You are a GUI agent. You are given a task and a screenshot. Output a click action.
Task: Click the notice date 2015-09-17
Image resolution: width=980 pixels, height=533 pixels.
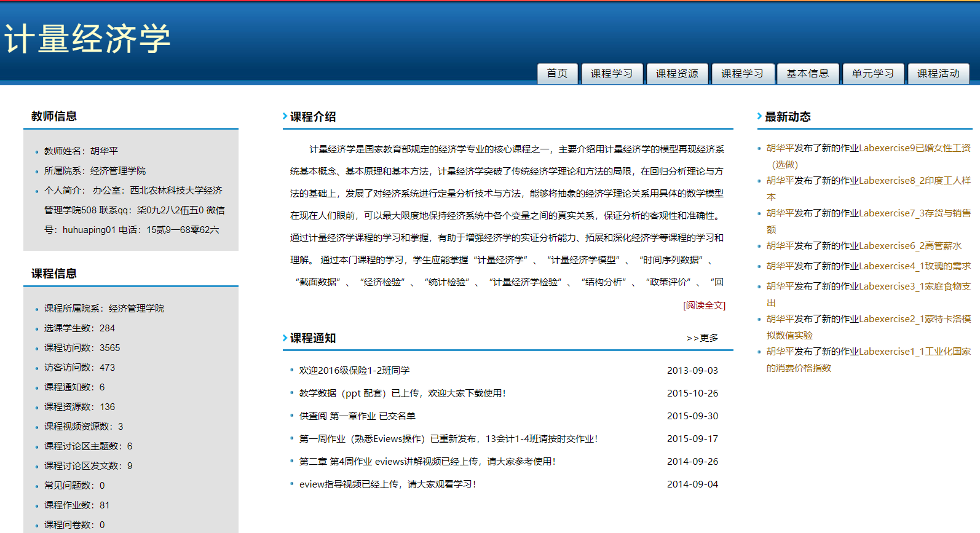pyautogui.click(x=692, y=439)
